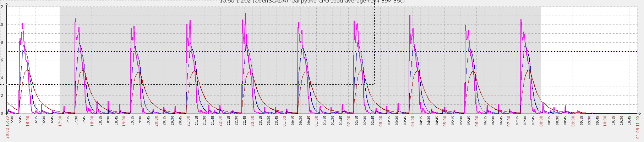This screenshot has height=142, width=644.
Task: Click the 20:15 minor time label
Action: point(164,120)
